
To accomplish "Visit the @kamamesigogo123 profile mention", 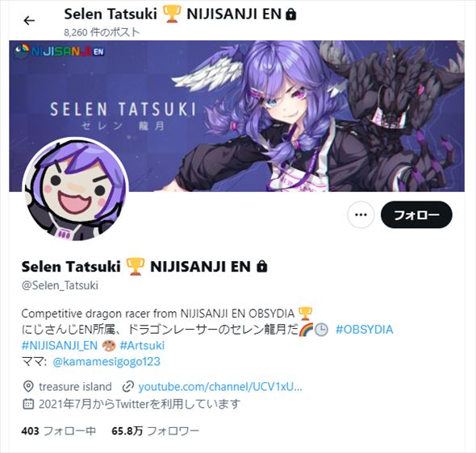I will (106, 361).
